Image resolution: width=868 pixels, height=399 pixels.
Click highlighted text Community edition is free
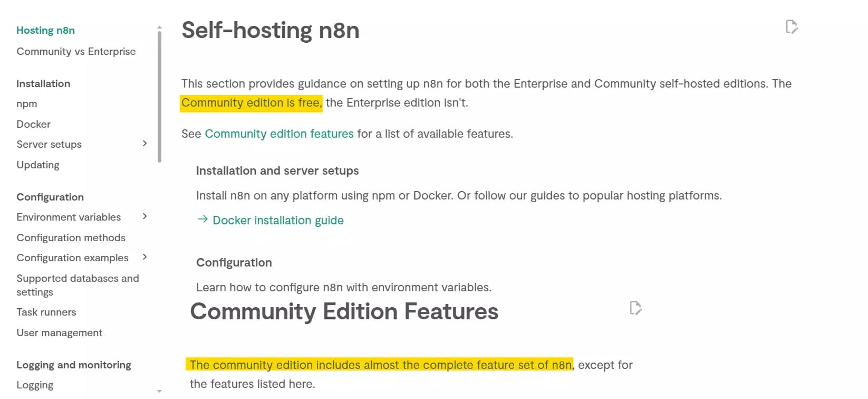pyautogui.click(x=251, y=102)
